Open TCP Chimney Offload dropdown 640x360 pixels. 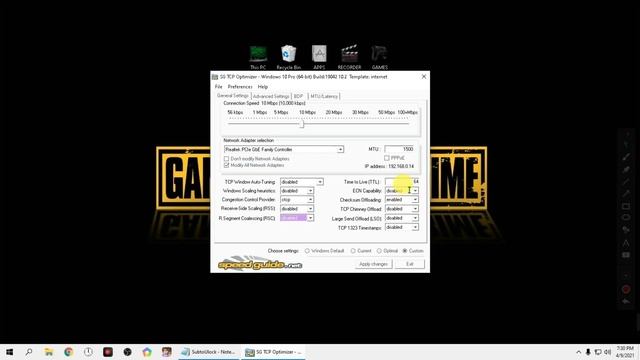[415, 209]
